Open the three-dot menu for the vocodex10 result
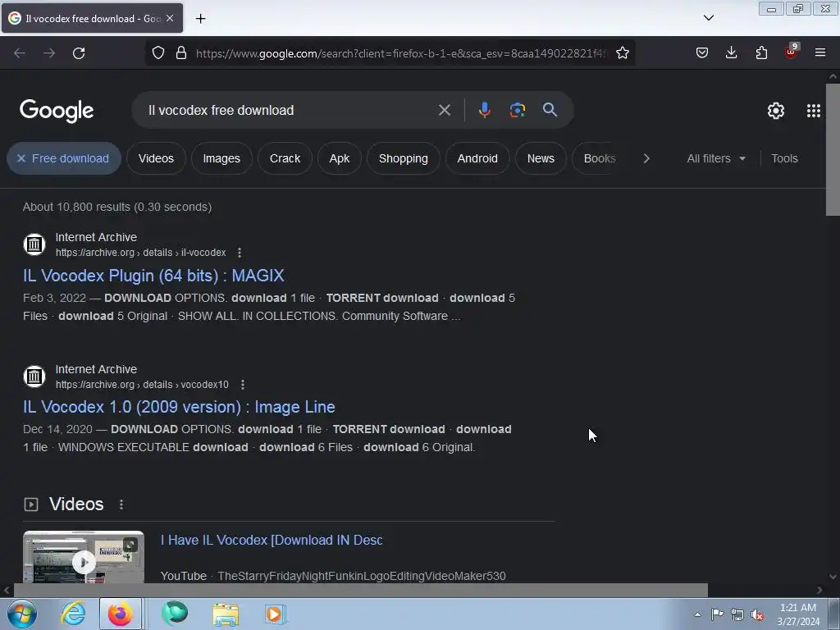840x630 pixels. click(x=243, y=385)
